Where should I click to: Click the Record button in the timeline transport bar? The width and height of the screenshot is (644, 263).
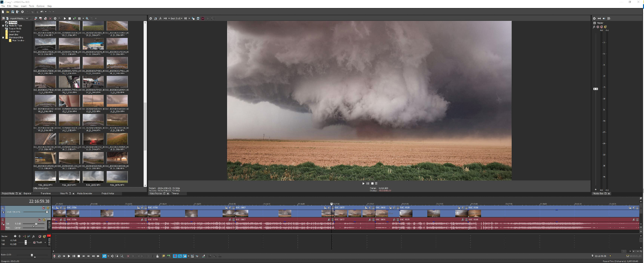click(x=54, y=256)
